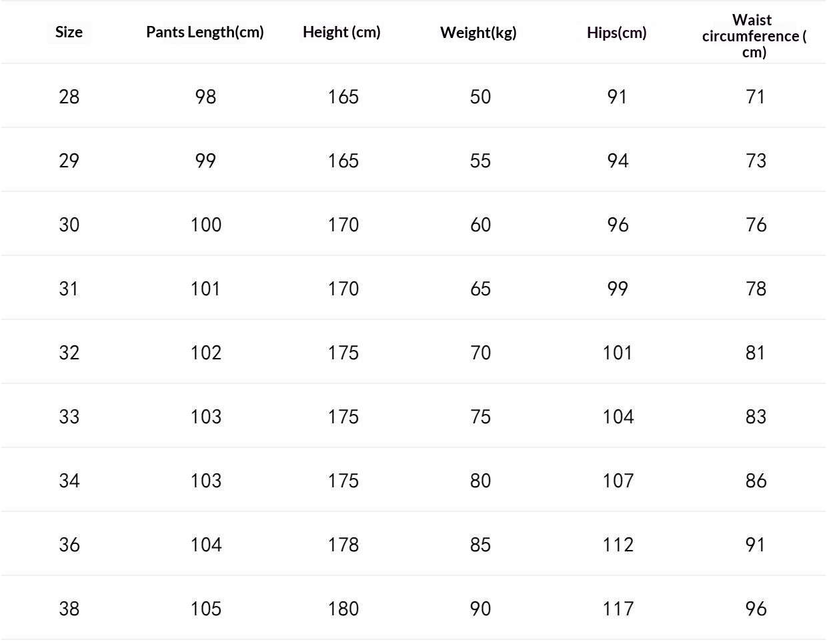Click the height value 178
This screenshot has height=644, width=827.
[343, 545]
